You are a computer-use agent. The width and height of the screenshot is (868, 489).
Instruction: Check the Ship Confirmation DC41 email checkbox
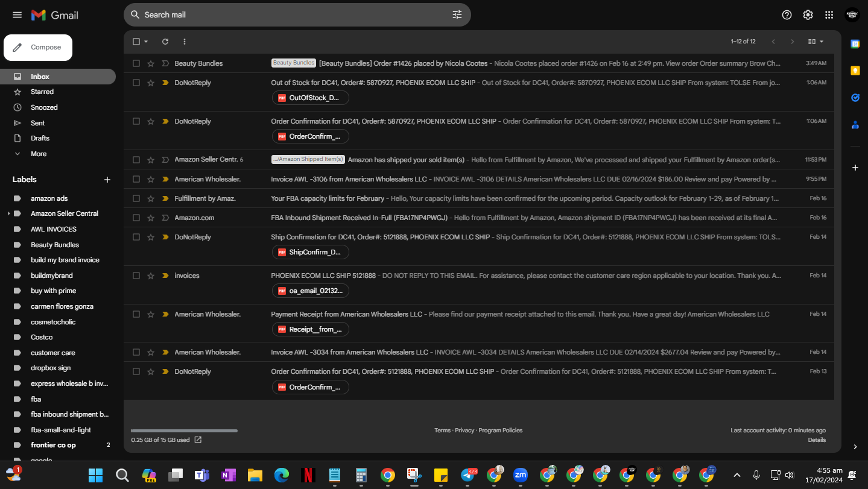(136, 237)
